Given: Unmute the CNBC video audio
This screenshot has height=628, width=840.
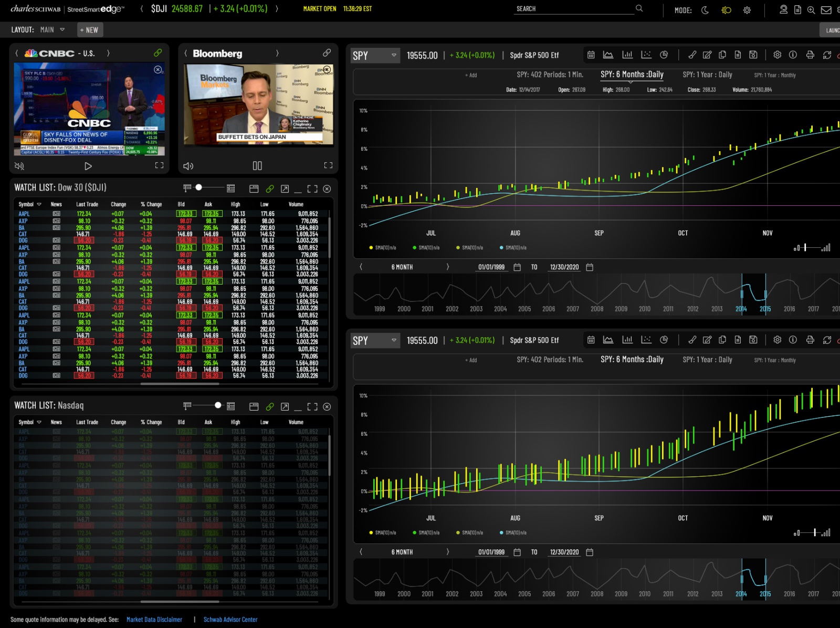Looking at the screenshot, I should (19, 166).
